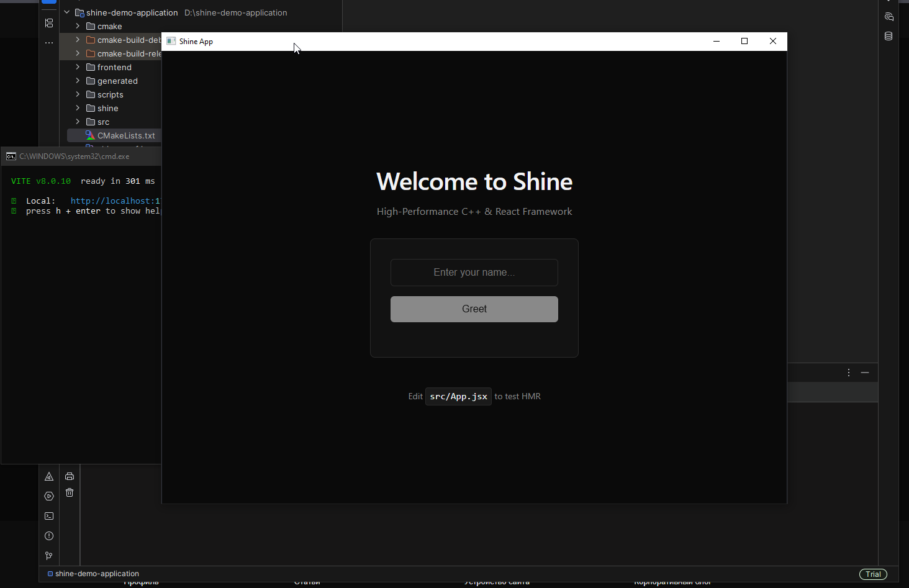Open the Database tool window icon
Image resolution: width=909 pixels, height=588 pixels.
889,36
